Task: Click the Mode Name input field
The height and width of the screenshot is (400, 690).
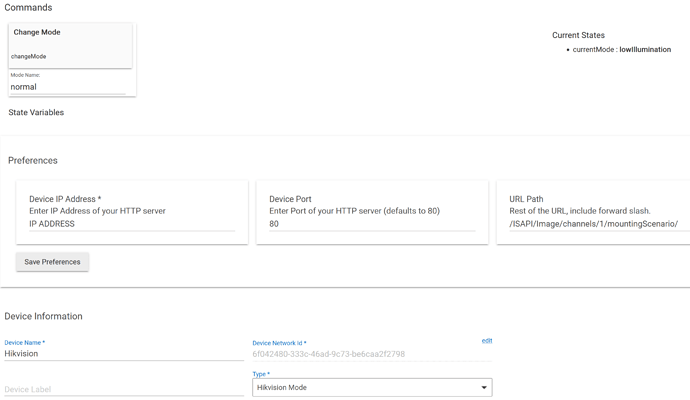Action: click(x=68, y=87)
